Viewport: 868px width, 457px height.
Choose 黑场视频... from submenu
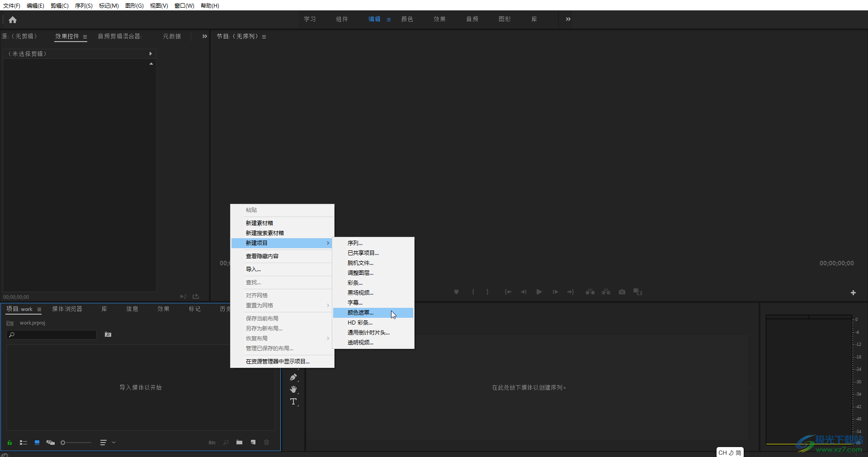point(373,293)
